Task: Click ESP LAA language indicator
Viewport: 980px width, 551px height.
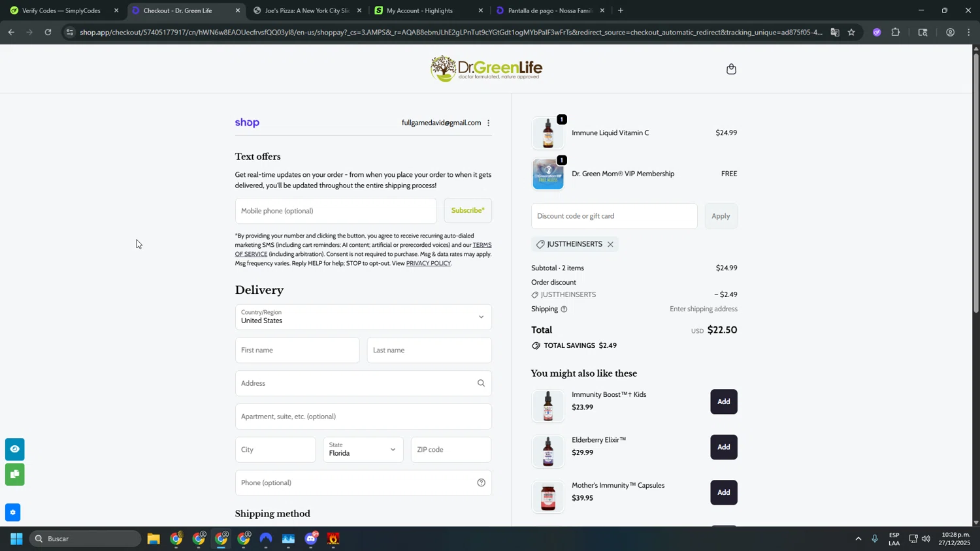Action: tap(894, 539)
